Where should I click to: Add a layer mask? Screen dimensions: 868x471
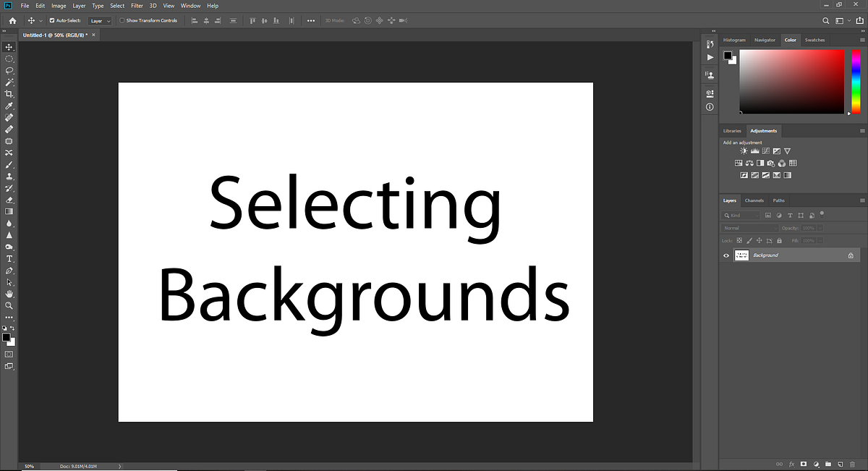(x=803, y=464)
